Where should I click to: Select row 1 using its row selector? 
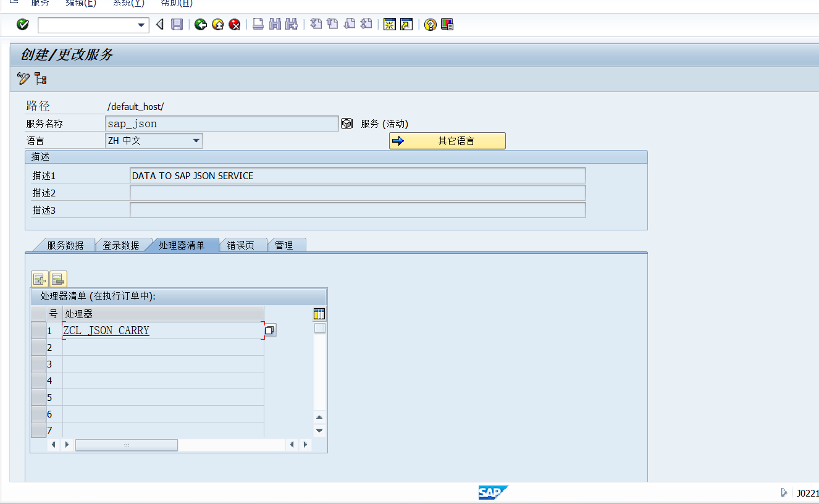(x=38, y=330)
